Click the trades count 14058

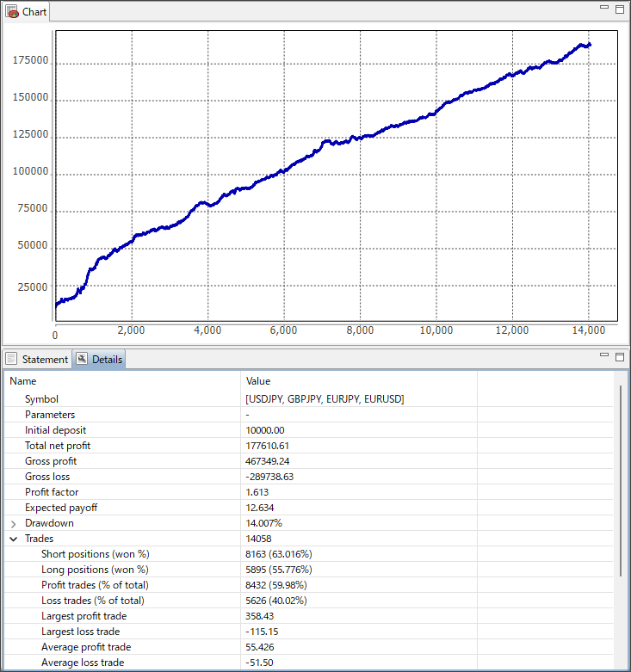(x=258, y=539)
